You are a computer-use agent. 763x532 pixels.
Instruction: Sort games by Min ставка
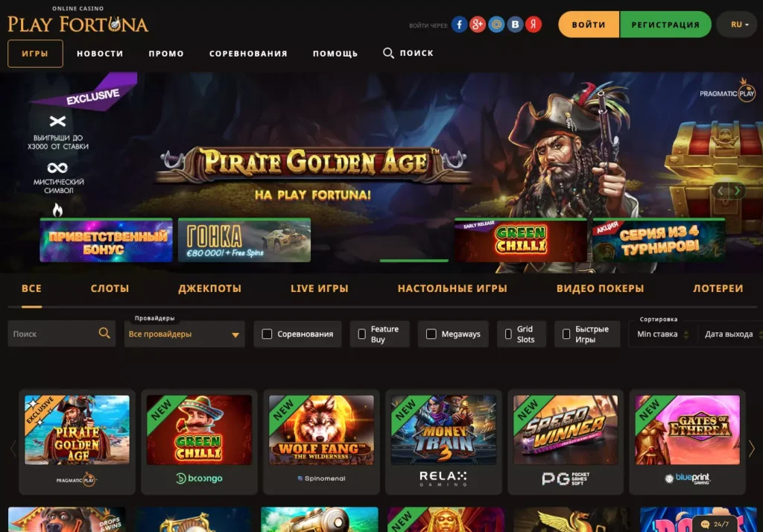click(662, 335)
